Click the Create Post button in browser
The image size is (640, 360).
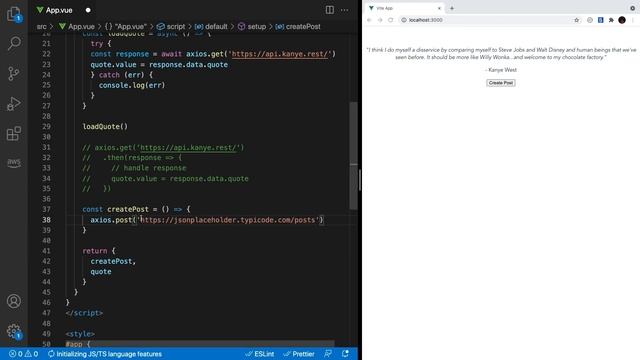coord(500,83)
